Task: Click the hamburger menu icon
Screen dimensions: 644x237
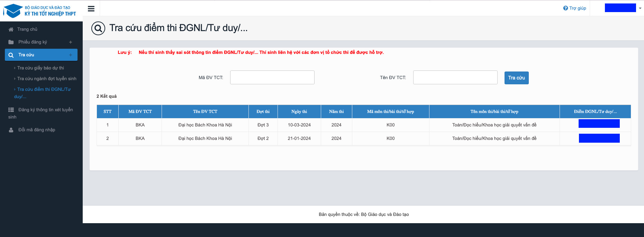Action: pos(91,9)
